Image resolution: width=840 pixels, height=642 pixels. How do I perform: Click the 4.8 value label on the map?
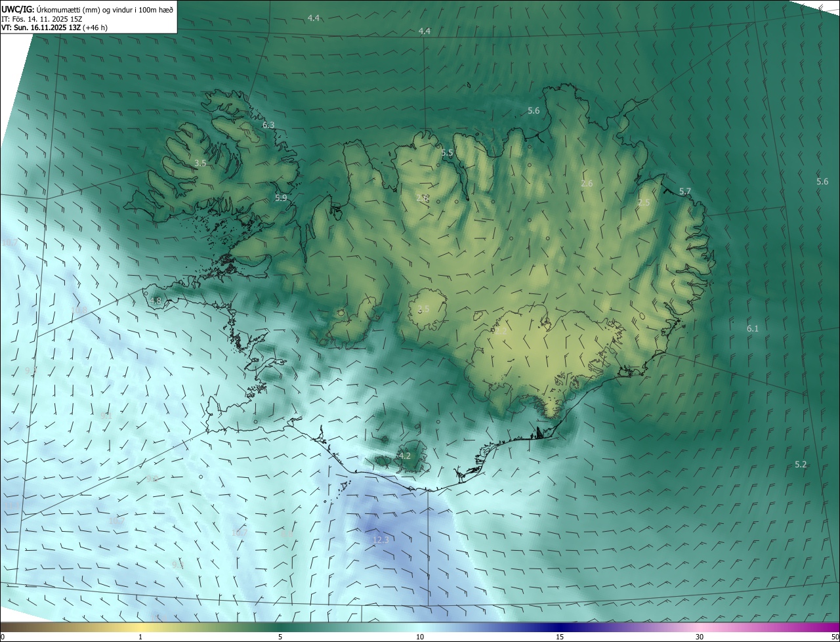[156, 301]
